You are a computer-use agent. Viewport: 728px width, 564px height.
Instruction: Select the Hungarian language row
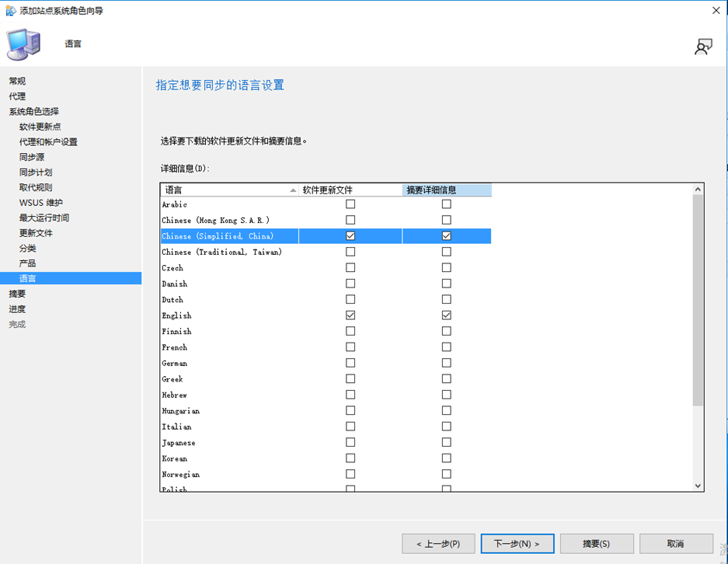(326, 411)
